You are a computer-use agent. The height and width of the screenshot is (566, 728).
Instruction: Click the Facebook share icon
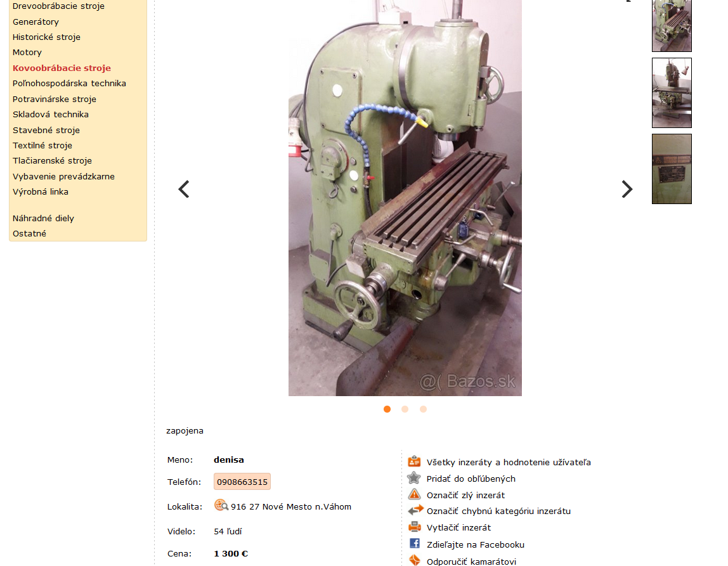point(415,544)
